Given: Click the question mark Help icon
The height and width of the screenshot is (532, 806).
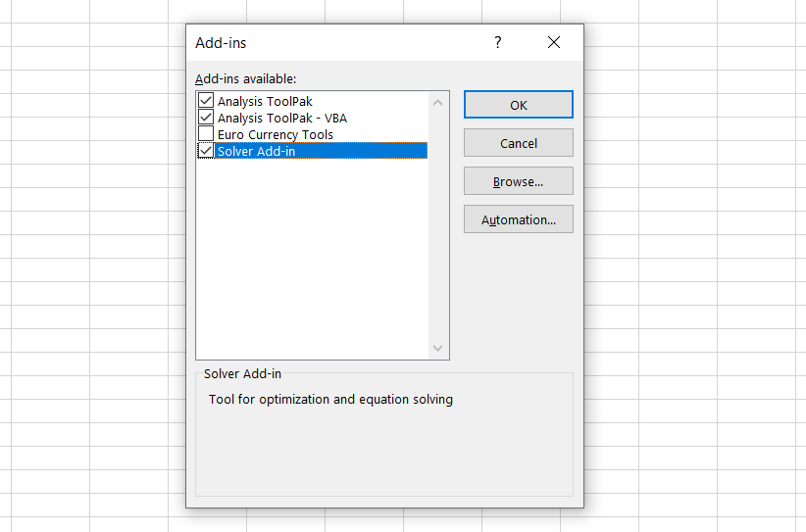Looking at the screenshot, I should point(497,42).
